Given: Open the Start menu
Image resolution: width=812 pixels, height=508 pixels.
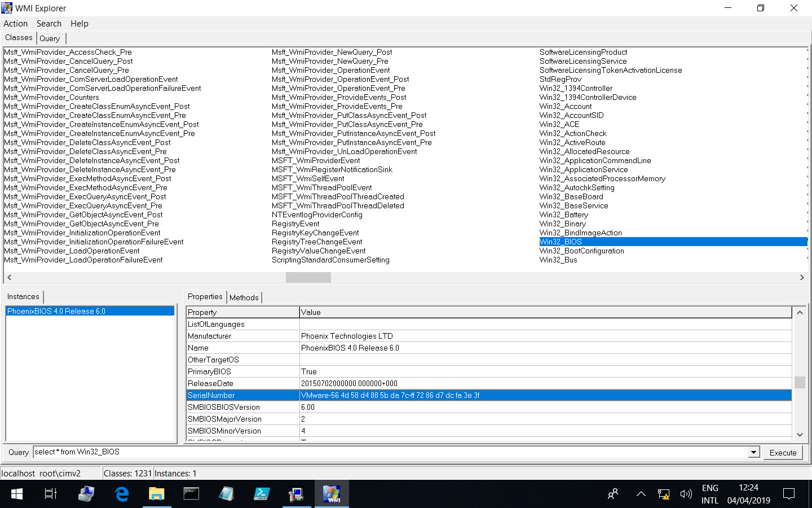Looking at the screenshot, I should (16, 494).
